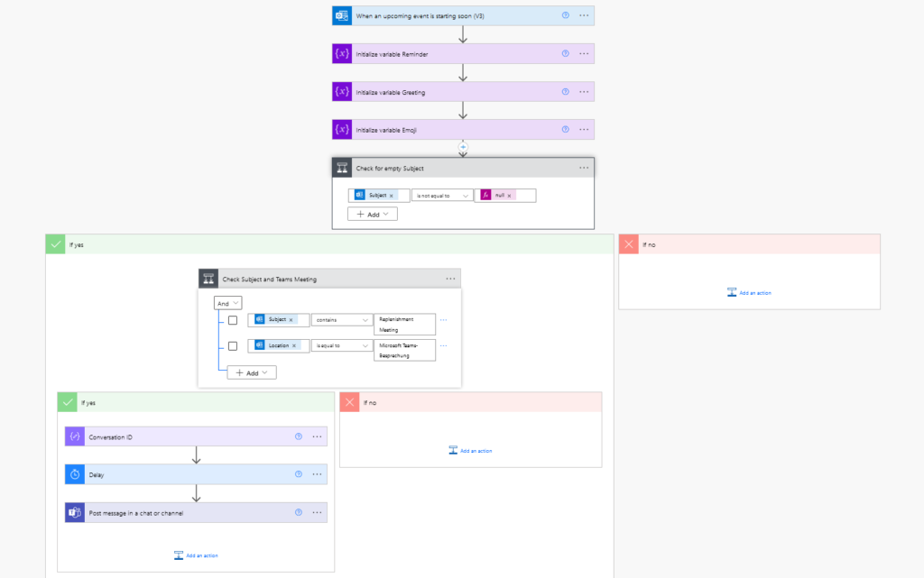Select the Teams icon on Post message action

coord(74,512)
